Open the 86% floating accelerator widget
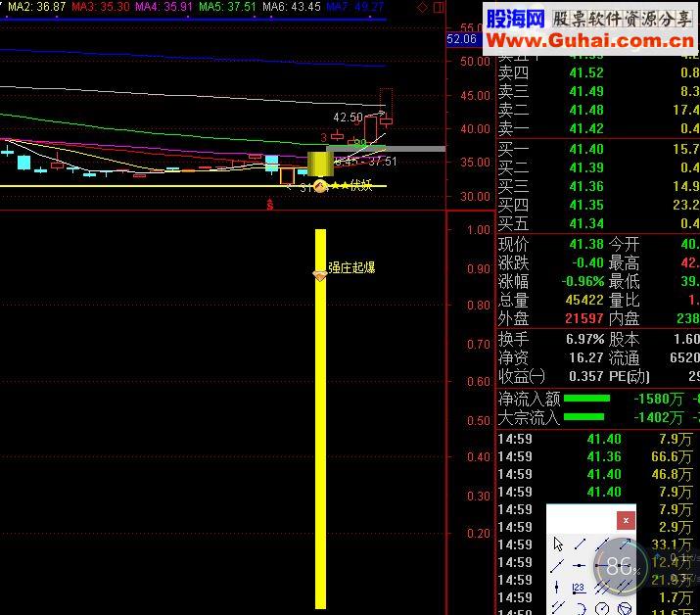Viewport: 700px width, 615px height. point(621,566)
